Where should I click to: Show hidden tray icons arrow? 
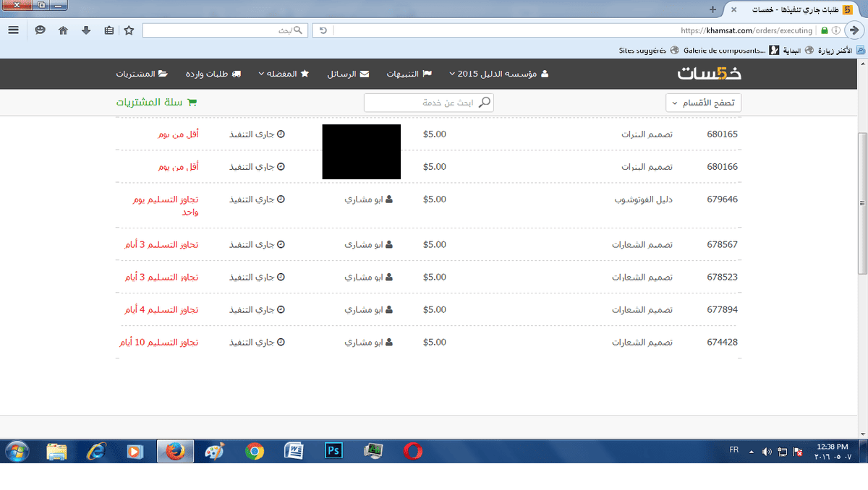point(752,452)
